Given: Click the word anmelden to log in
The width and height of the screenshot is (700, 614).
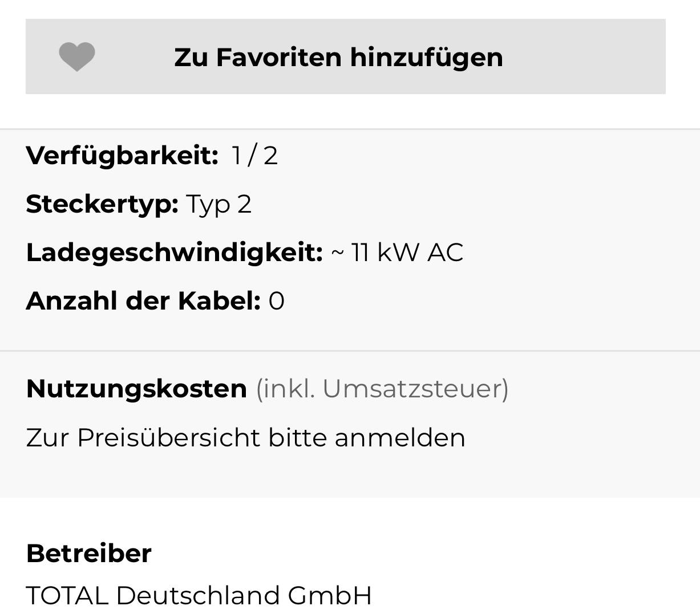Looking at the screenshot, I should [x=400, y=438].
